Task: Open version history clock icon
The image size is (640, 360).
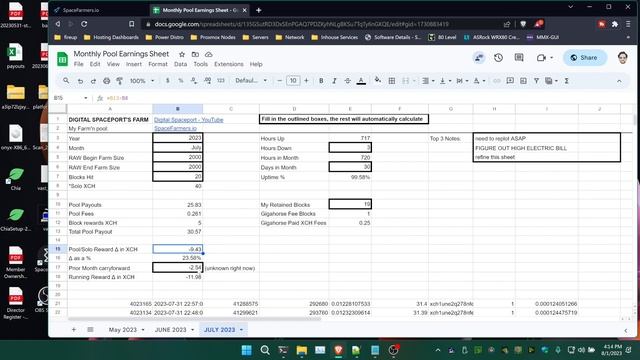Action: 498,58
